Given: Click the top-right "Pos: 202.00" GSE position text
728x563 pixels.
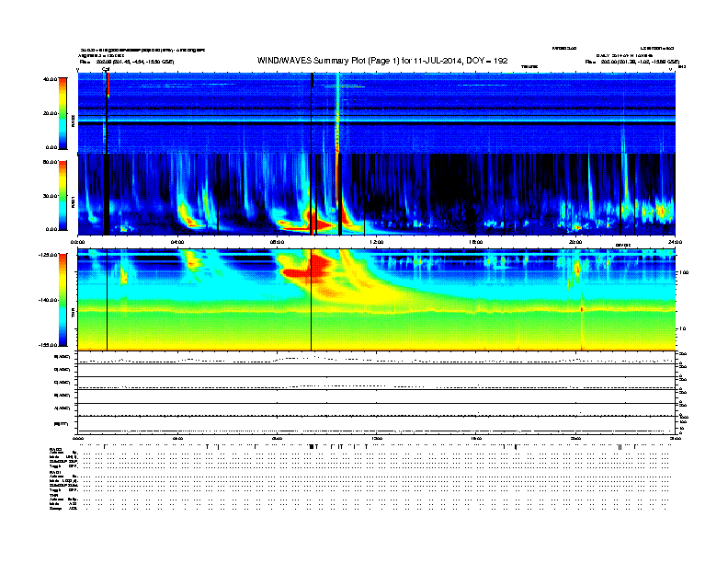Looking at the screenshot, I should click(x=631, y=62).
